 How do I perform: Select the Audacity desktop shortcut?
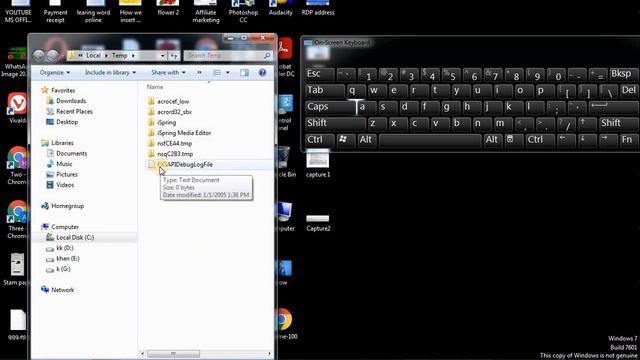pyautogui.click(x=280, y=9)
